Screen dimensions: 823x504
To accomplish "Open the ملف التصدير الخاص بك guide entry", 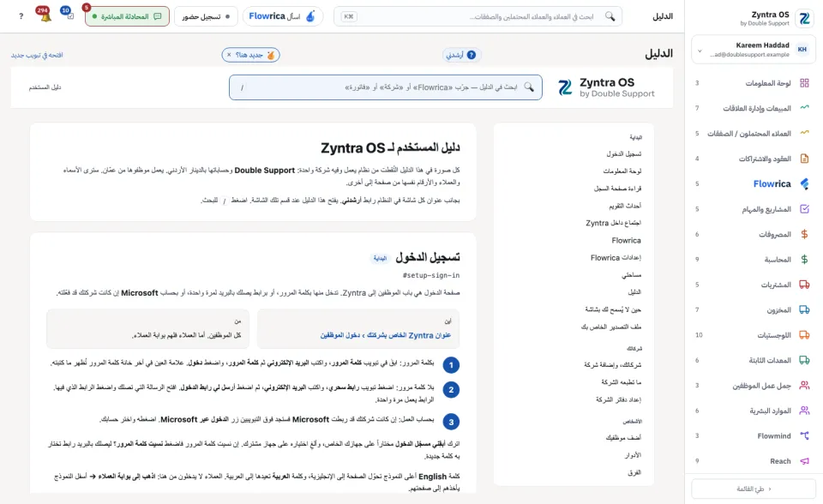I will pyautogui.click(x=611, y=327).
